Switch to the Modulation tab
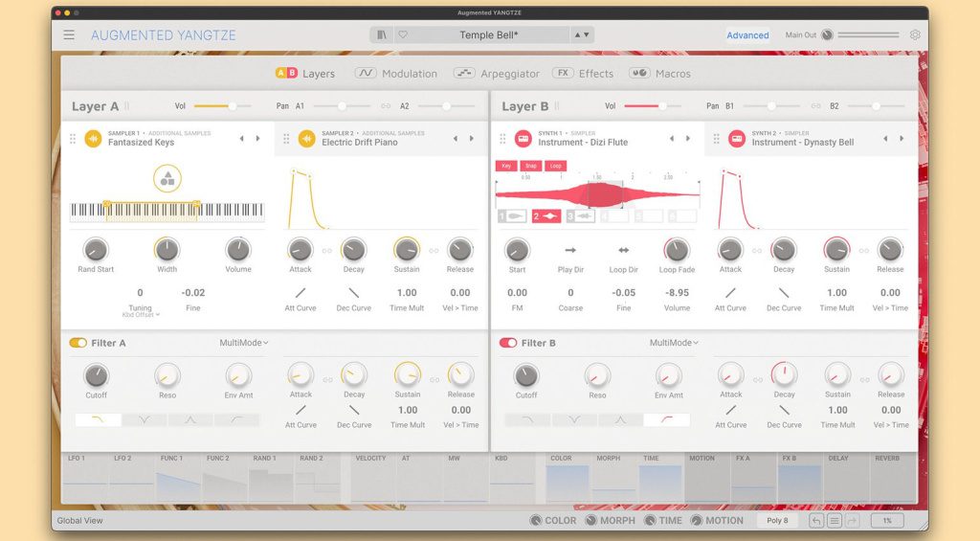This screenshot has height=541, width=980. click(x=396, y=74)
